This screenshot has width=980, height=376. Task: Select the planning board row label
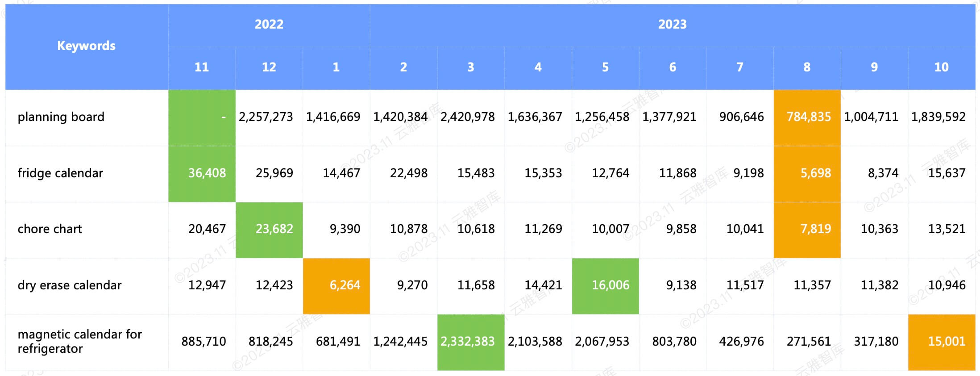[61, 117]
